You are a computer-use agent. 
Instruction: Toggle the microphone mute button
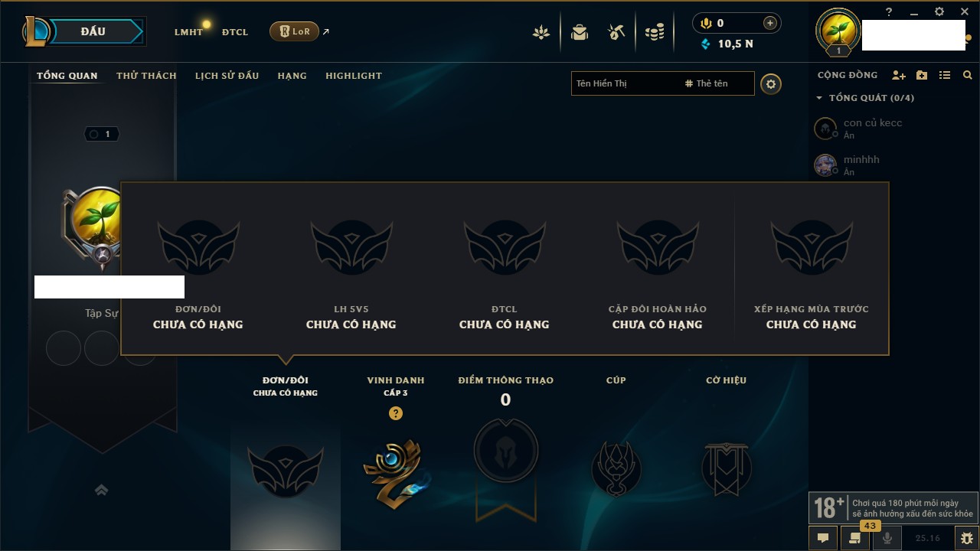887,538
